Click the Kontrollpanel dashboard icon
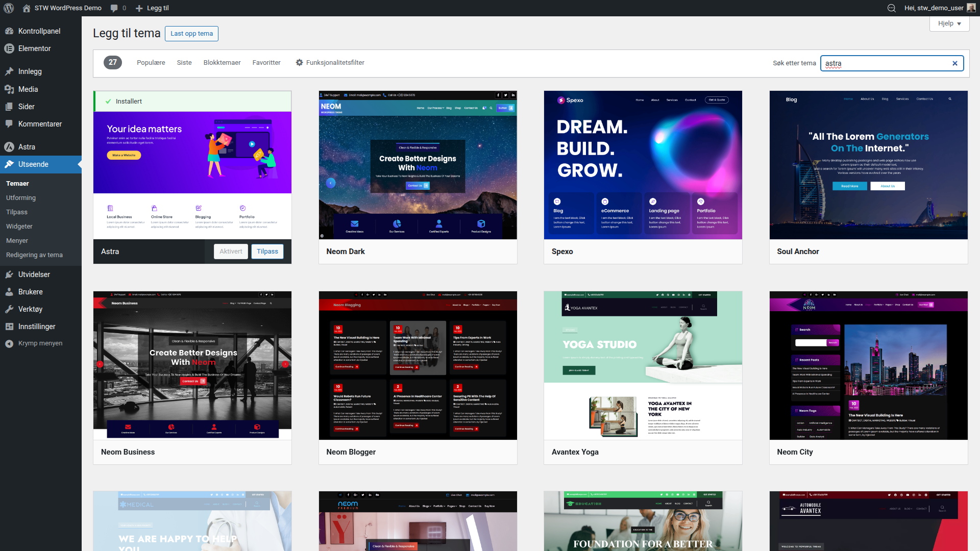The height and width of the screenshot is (551, 980). (x=9, y=31)
